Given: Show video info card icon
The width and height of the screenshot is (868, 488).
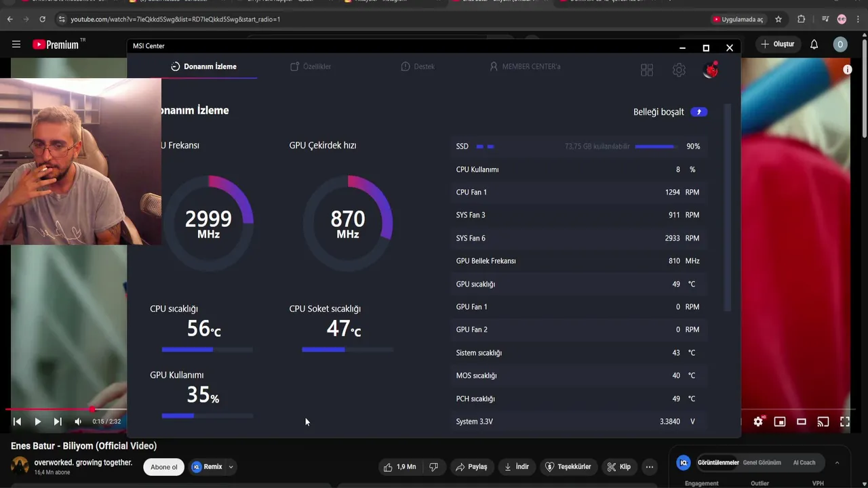Looking at the screenshot, I should (x=848, y=69).
